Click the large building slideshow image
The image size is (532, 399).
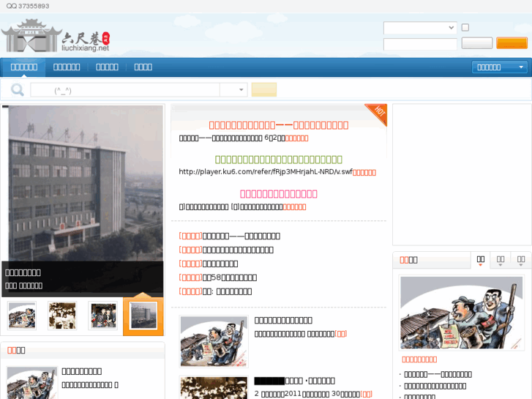83,183
